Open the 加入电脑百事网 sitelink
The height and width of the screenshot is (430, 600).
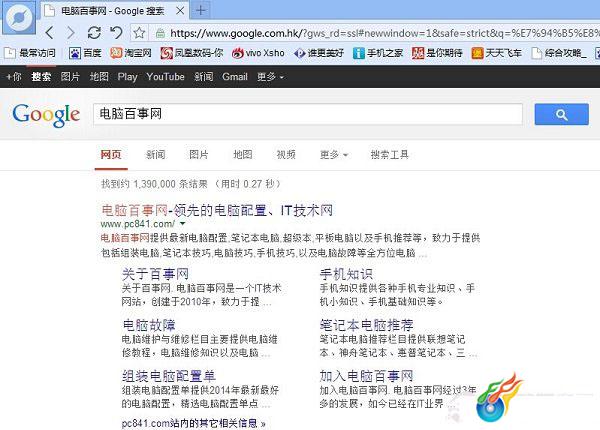point(367,376)
